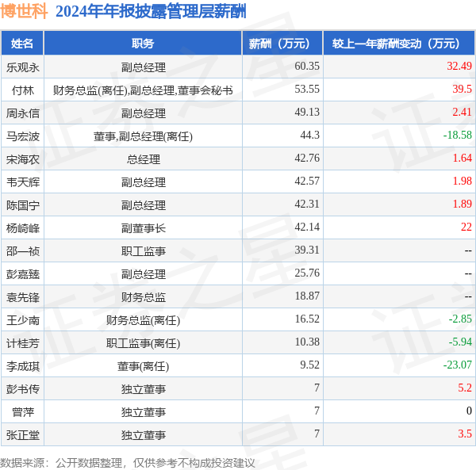Screen dimensions: 476x470
Task: Click the red change value 22
Action: [x=466, y=227]
